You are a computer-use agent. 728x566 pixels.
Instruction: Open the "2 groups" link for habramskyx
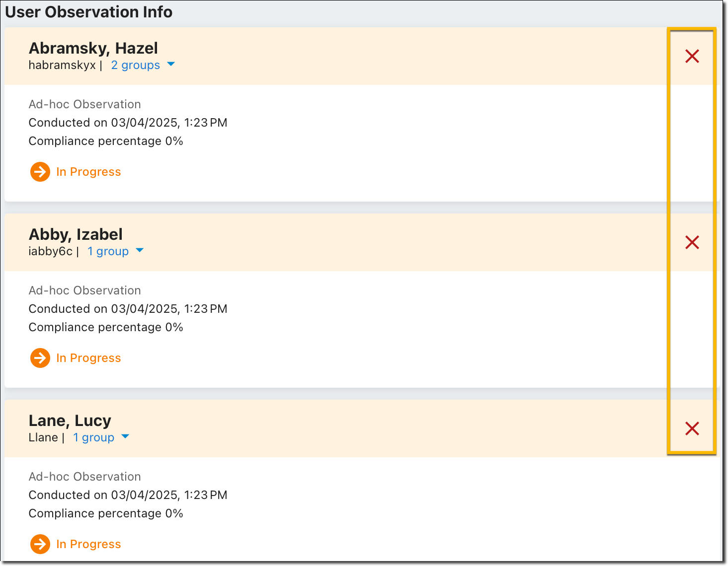coord(135,65)
